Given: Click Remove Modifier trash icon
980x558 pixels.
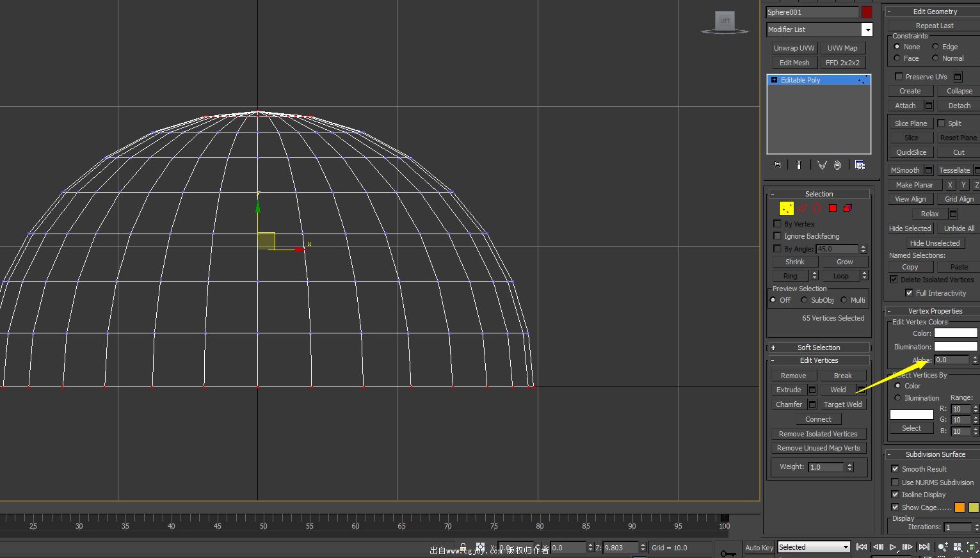Looking at the screenshot, I should pyautogui.click(x=837, y=165).
